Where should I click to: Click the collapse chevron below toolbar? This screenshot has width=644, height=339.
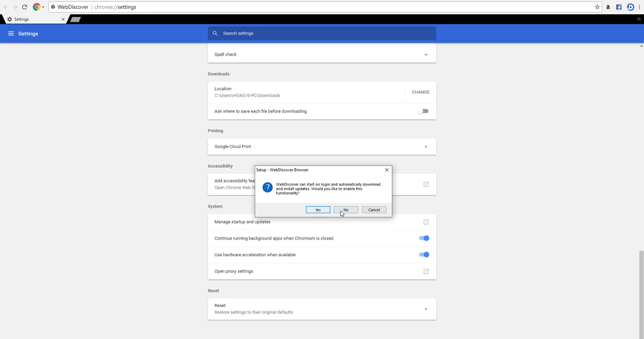click(x=639, y=19)
